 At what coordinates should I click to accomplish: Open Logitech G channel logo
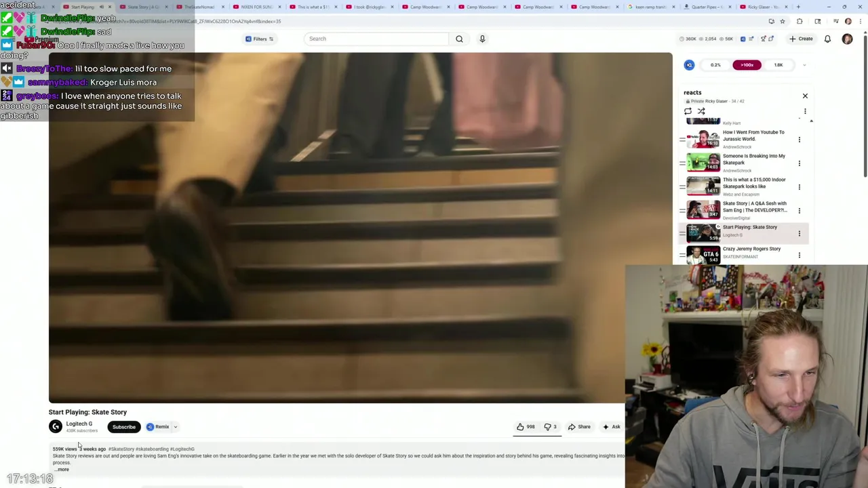[x=56, y=426]
